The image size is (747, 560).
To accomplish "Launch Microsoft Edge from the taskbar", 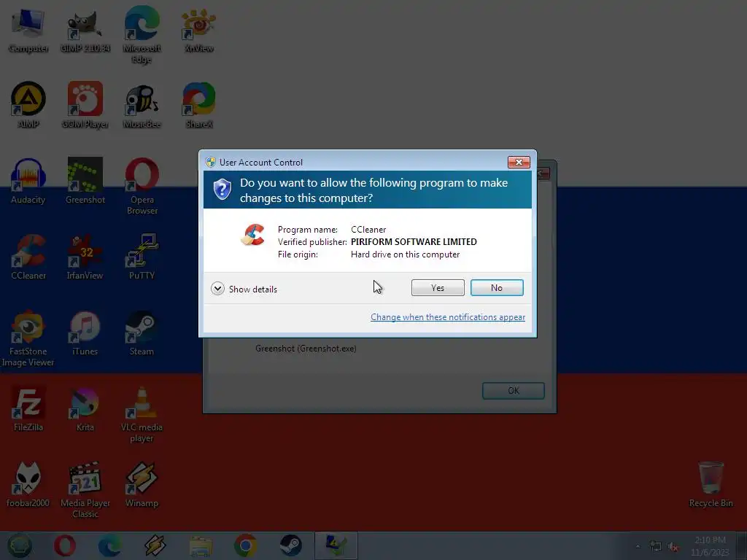I will (x=109, y=545).
